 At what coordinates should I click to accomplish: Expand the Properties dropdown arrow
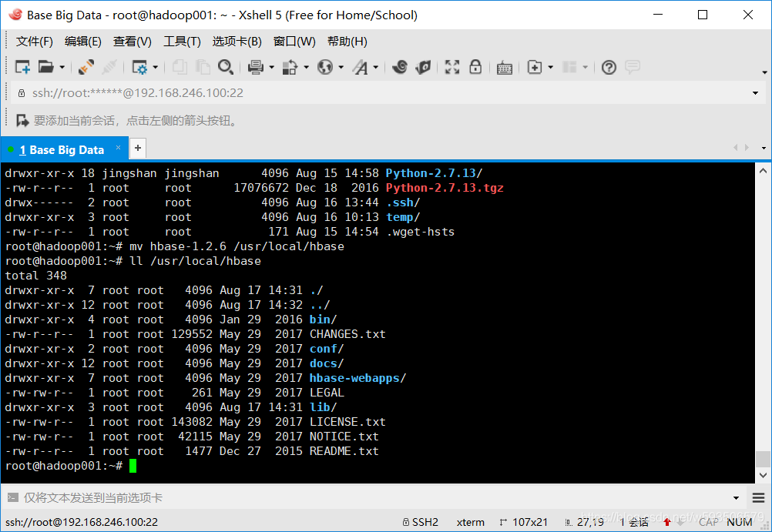click(155, 67)
